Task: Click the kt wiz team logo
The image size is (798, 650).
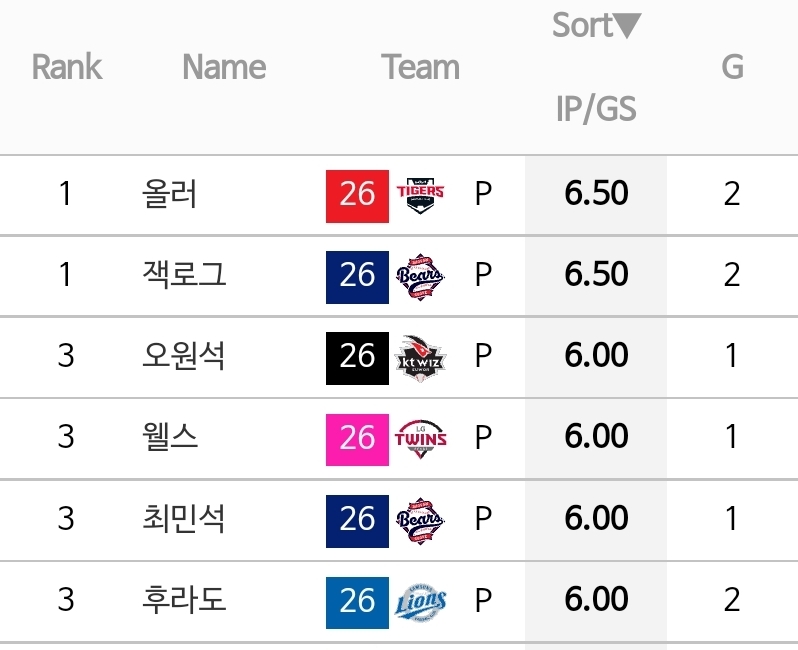Action: (x=420, y=358)
